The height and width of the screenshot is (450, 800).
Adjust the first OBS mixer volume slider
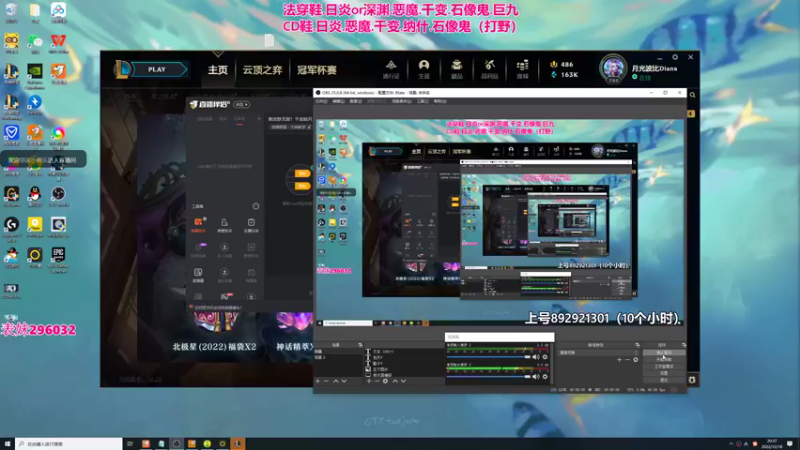(x=488, y=357)
